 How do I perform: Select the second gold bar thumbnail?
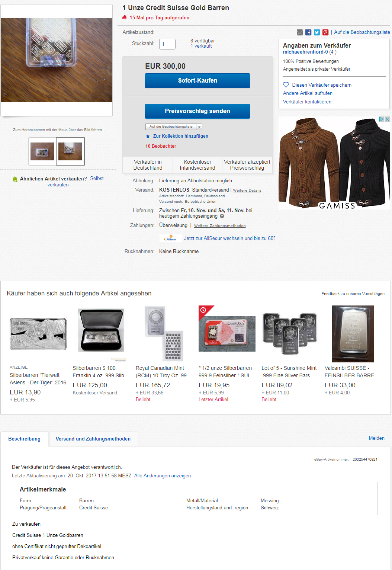(x=70, y=151)
